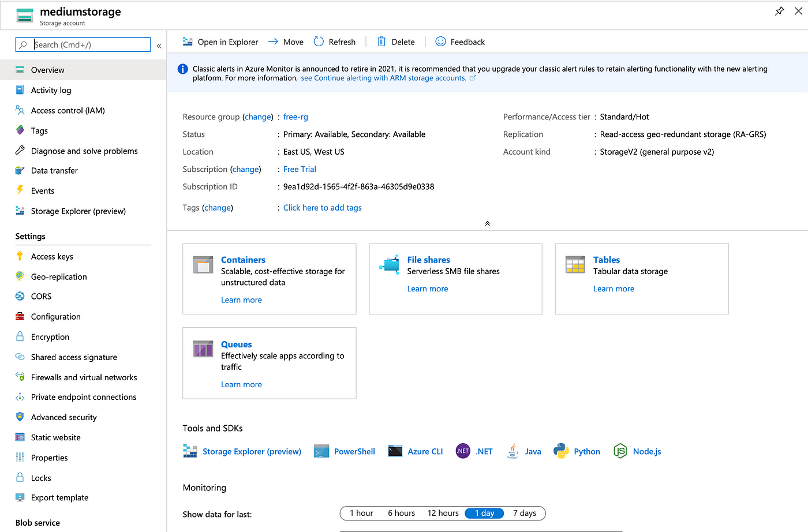Click the Feedback toolbar button
This screenshot has height=532, width=808.
pos(460,42)
